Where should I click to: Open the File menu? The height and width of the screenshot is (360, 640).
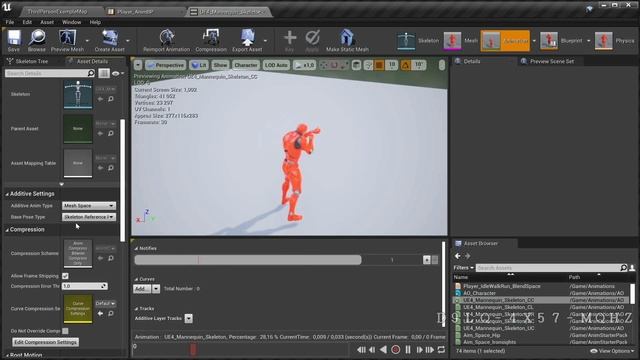tap(10, 22)
